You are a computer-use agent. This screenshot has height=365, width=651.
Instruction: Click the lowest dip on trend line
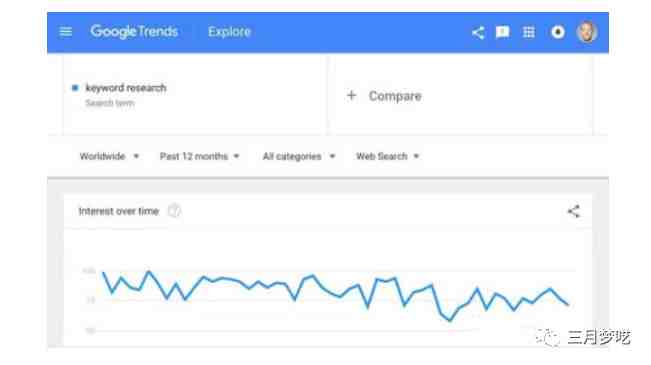coord(450,321)
